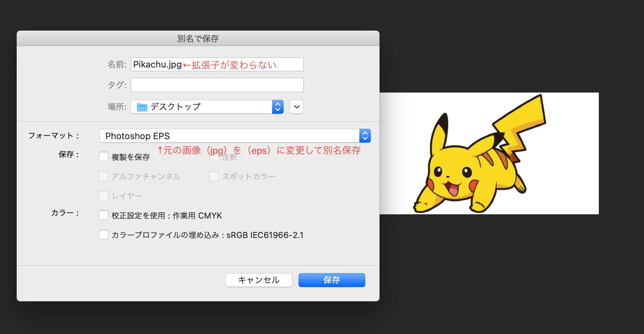Image resolution: width=644 pixels, height=334 pixels.
Task: Enable 校正設定を使用 作業用 CMYK checkbox
Action: 104,215
